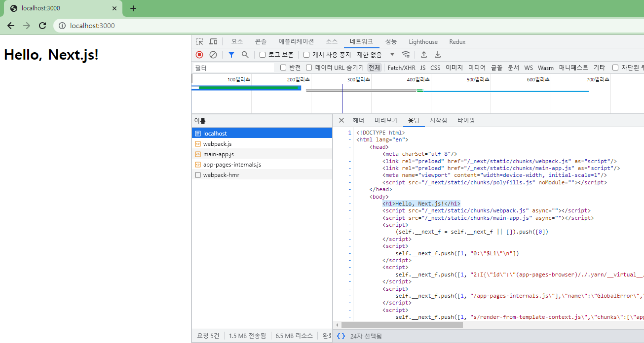Filter requests by 기타 type
This screenshot has height=343, width=644.
599,68
